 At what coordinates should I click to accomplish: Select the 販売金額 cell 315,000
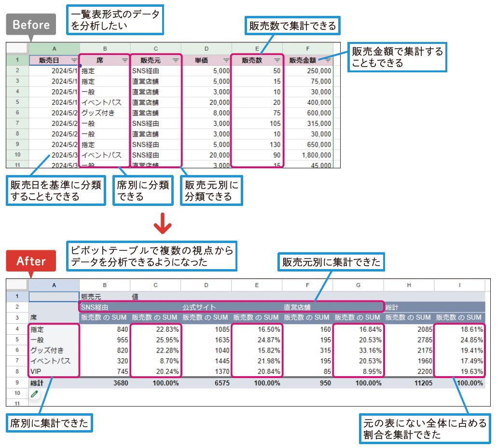click(308, 123)
